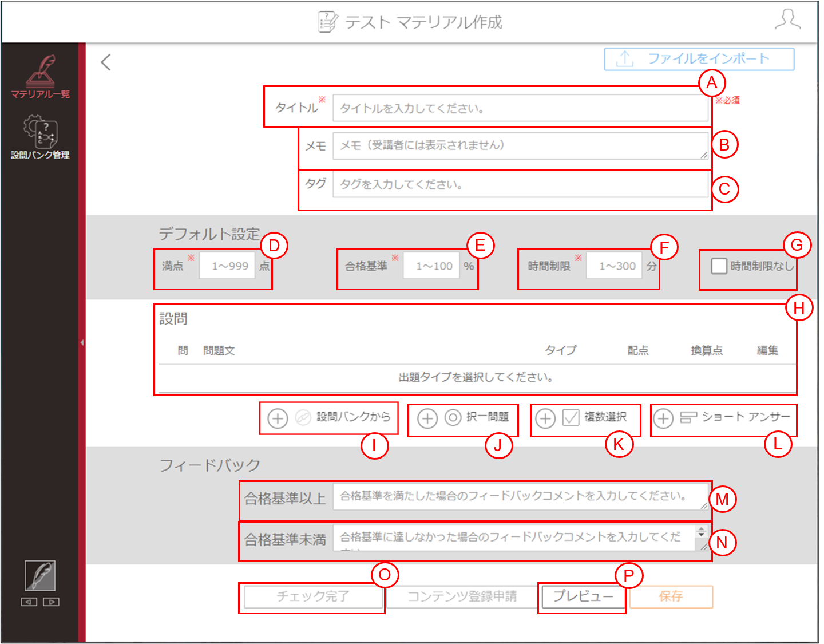Click the チェック完了 button

[x=313, y=596]
